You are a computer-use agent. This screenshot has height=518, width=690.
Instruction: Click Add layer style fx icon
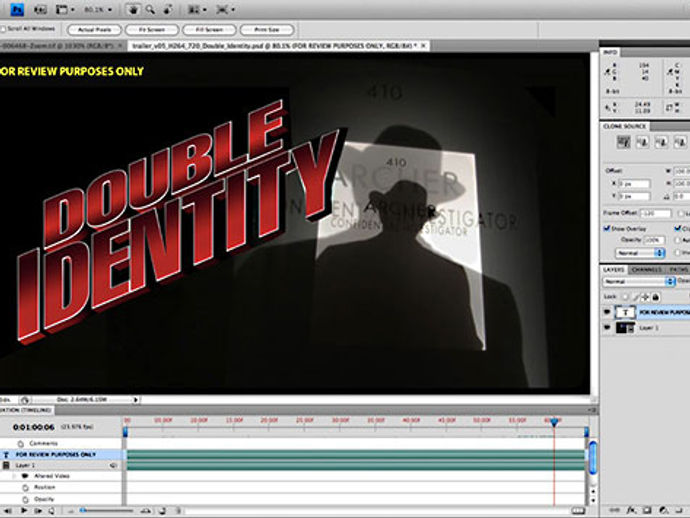[631, 511]
